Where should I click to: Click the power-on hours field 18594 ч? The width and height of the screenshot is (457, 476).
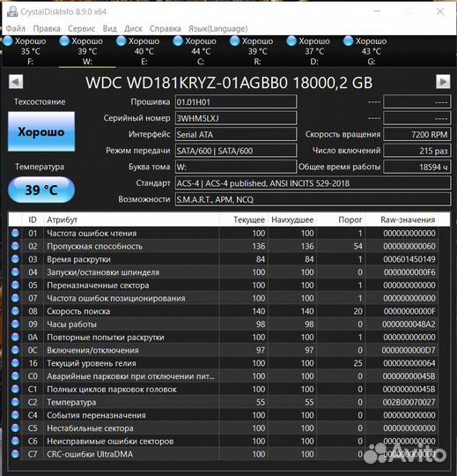click(417, 167)
